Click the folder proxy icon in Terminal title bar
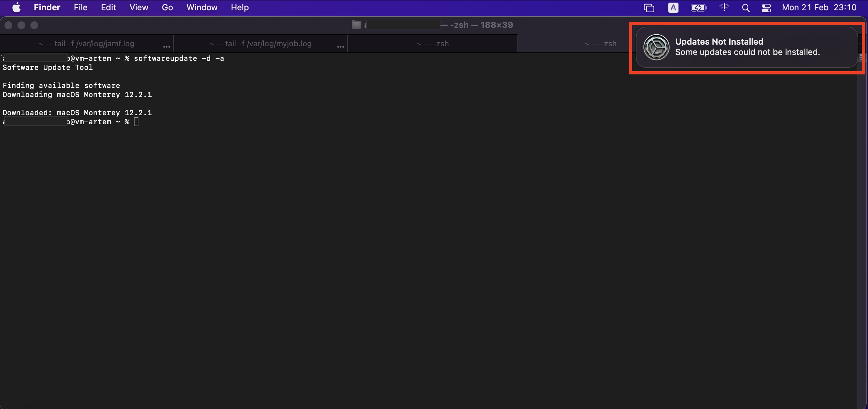This screenshot has width=868, height=409. tap(356, 25)
